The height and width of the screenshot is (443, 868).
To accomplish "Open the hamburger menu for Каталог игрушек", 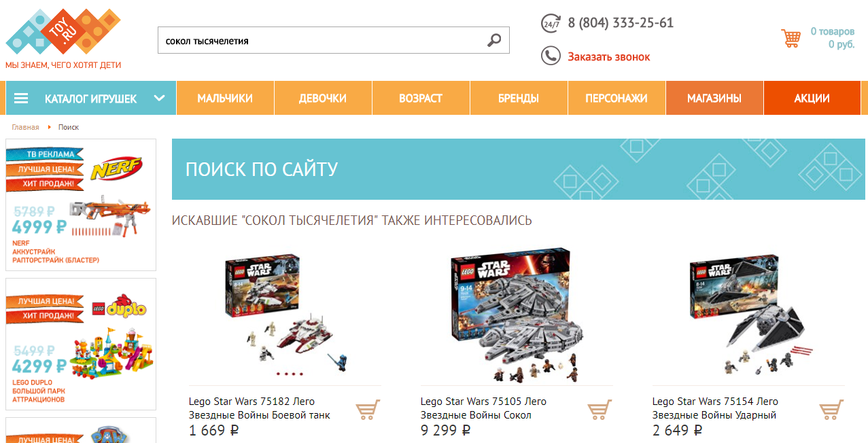I will (x=21, y=99).
